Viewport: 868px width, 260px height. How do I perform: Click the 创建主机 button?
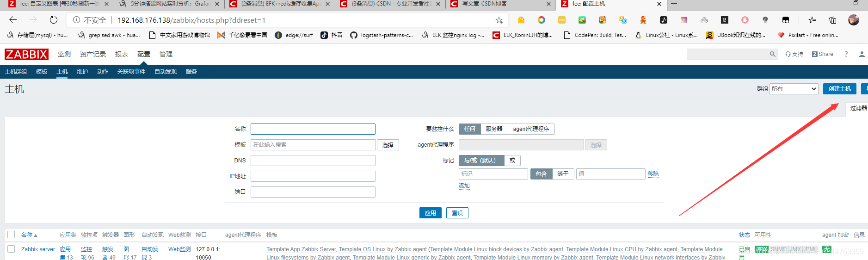[840, 89]
